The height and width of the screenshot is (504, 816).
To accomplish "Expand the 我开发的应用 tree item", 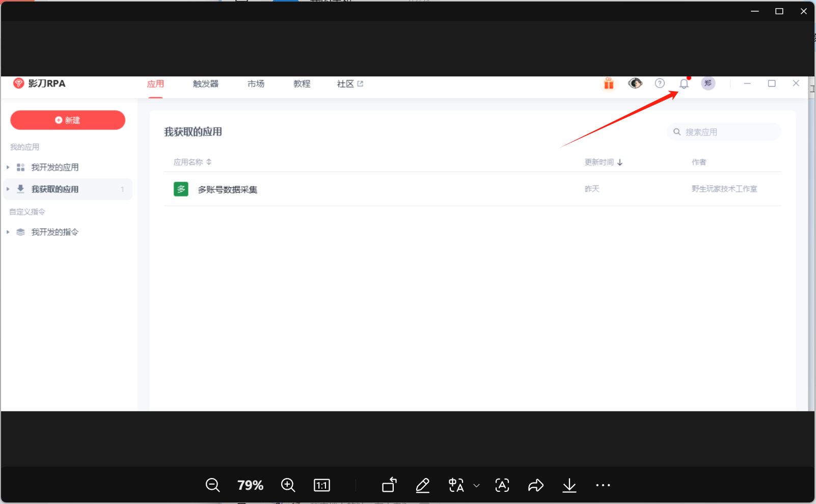I will (8, 167).
